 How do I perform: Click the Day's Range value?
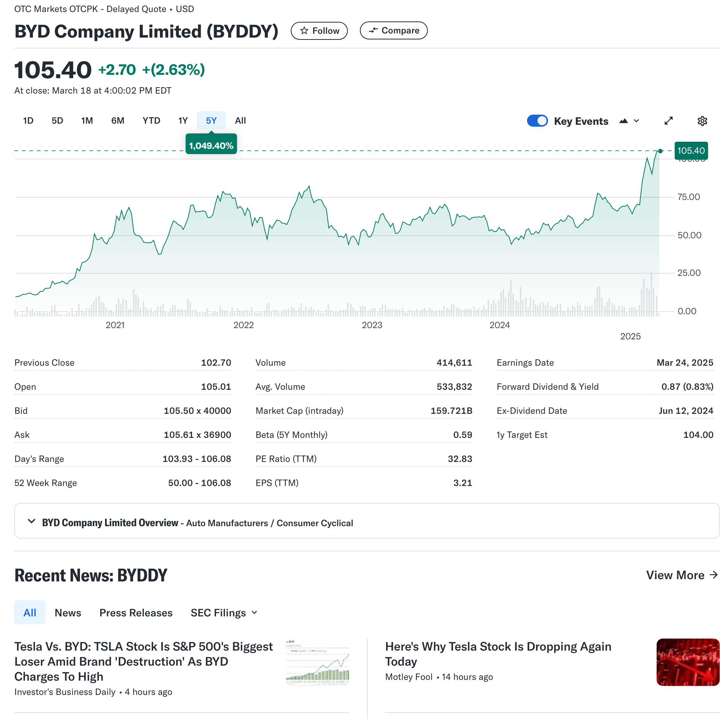point(197,459)
